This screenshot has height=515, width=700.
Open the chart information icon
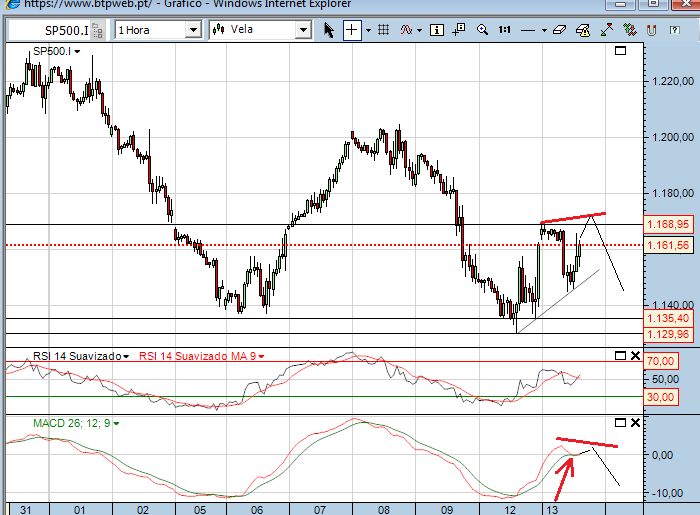point(437,30)
